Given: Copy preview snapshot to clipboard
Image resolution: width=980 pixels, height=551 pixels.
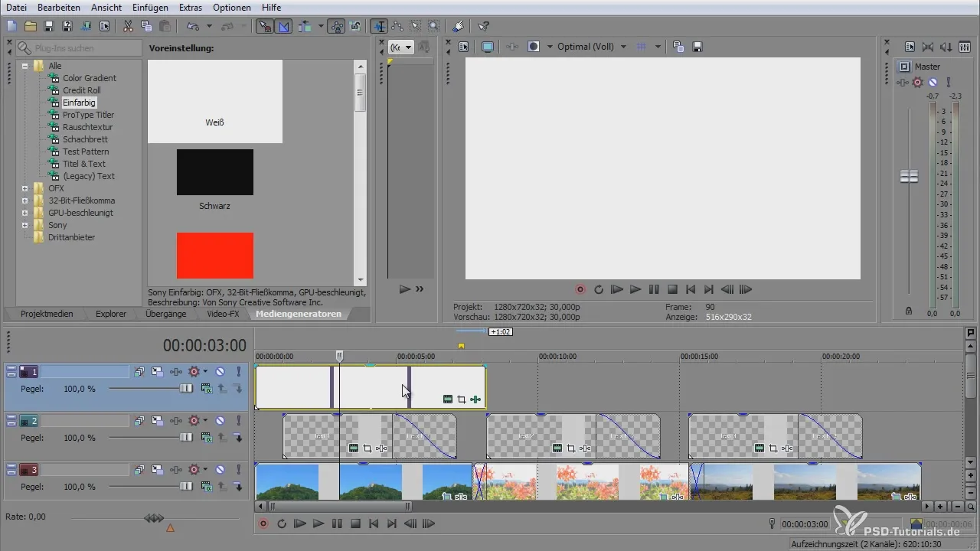Looking at the screenshot, I should [678, 47].
